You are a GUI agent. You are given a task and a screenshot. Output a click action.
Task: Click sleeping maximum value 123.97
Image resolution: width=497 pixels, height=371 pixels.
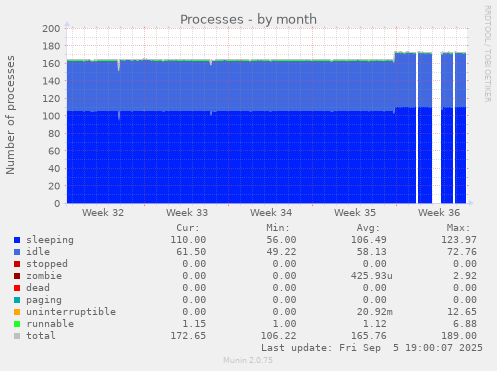click(x=459, y=240)
